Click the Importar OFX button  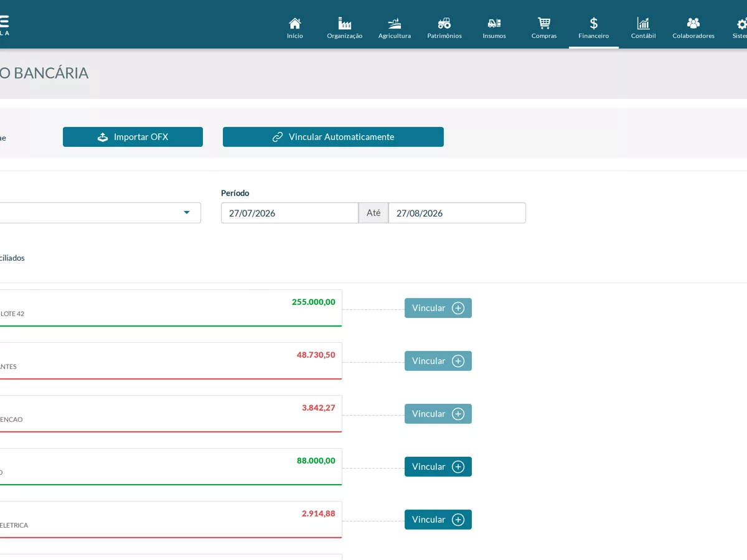[x=133, y=137]
